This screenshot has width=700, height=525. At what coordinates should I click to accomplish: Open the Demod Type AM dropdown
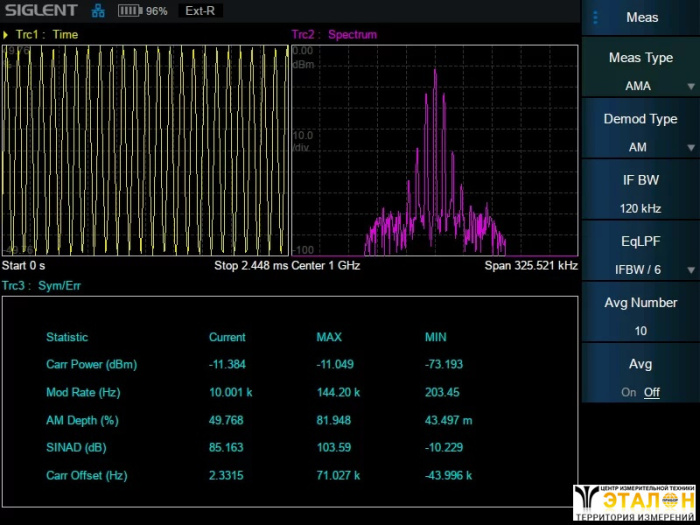coord(640,133)
